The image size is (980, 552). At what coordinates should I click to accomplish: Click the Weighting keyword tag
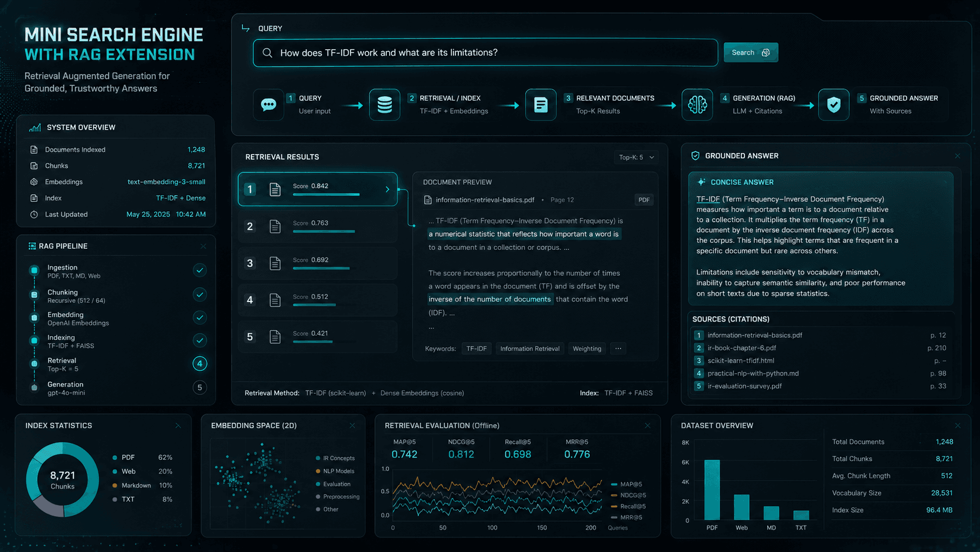(587, 348)
